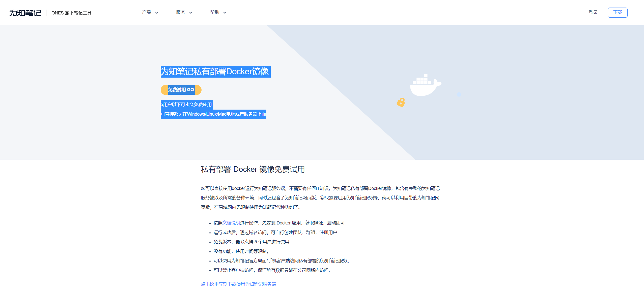The width and height of the screenshot is (644, 295).
Task: Click the yellow lock icon
Action: pos(401,103)
